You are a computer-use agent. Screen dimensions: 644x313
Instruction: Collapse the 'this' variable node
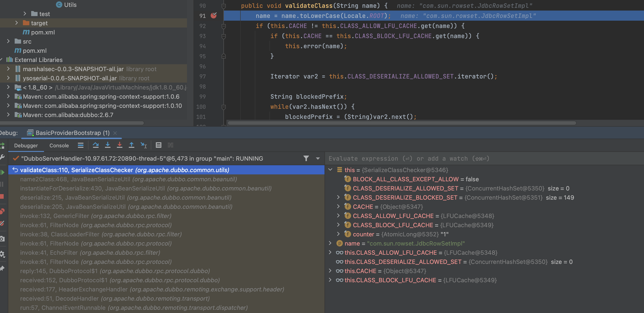(x=330, y=170)
